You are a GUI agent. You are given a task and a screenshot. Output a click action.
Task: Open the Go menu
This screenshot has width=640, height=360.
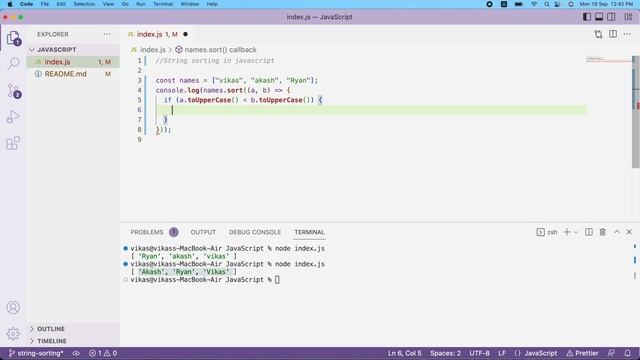pos(125,4)
